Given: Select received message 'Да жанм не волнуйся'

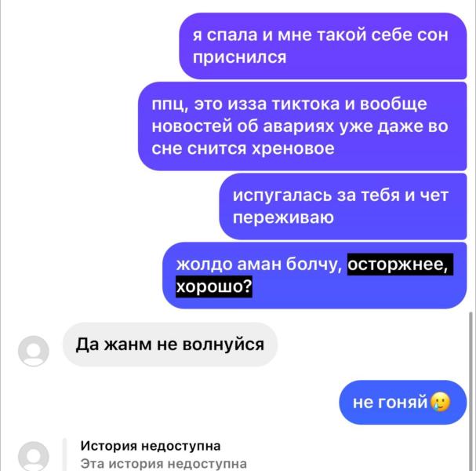Looking at the screenshot, I should 170,345.
